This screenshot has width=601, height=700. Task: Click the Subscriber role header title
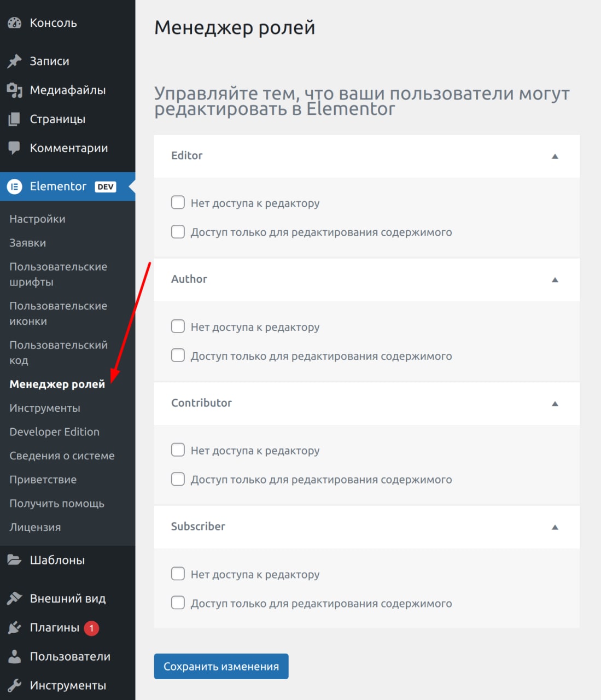coord(198,527)
